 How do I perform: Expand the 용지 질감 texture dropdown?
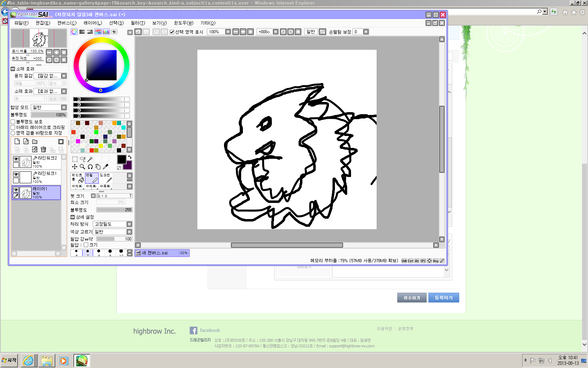(64, 76)
